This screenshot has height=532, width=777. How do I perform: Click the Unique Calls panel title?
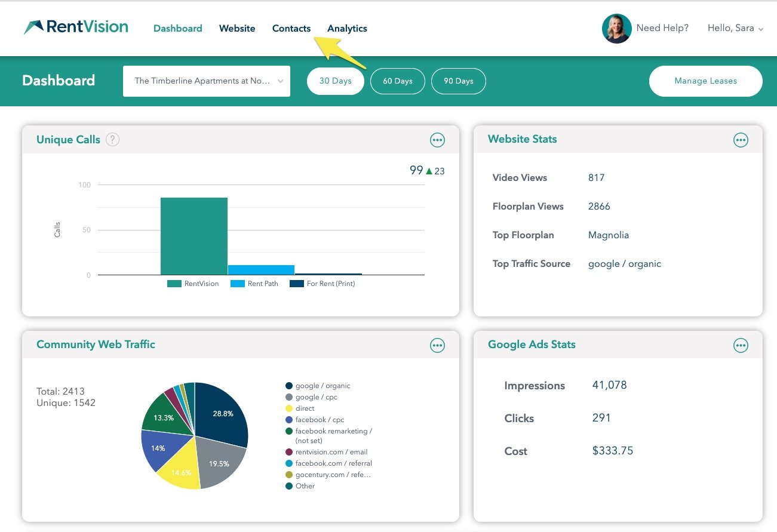tap(68, 140)
